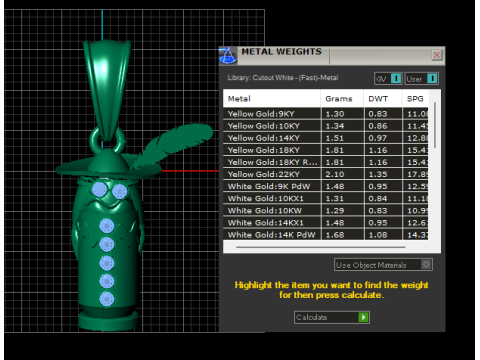This screenshot has width=480, height=360.
Task: Click the Calculate button
Action: [332, 317]
